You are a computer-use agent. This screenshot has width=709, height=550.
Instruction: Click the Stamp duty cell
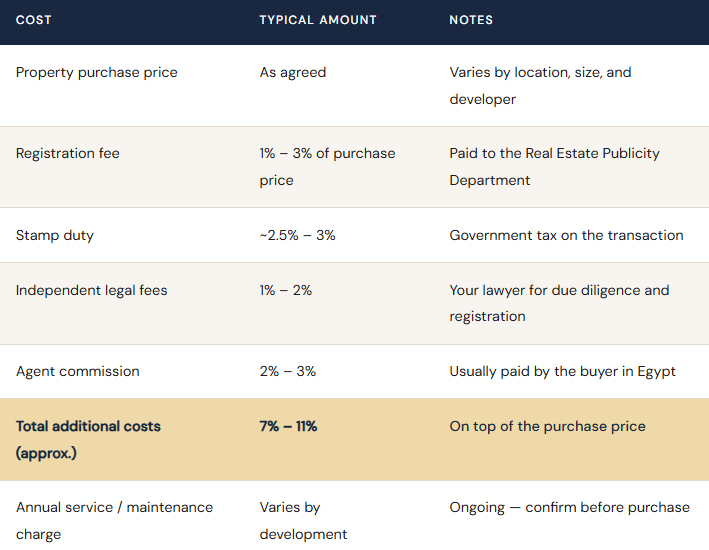pyautogui.click(x=55, y=235)
